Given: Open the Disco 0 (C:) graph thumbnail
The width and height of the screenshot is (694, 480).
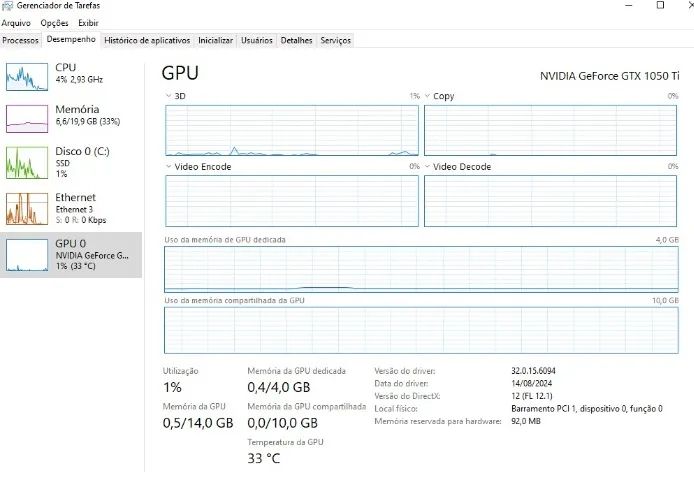Looking at the screenshot, I should click(27, 163).
